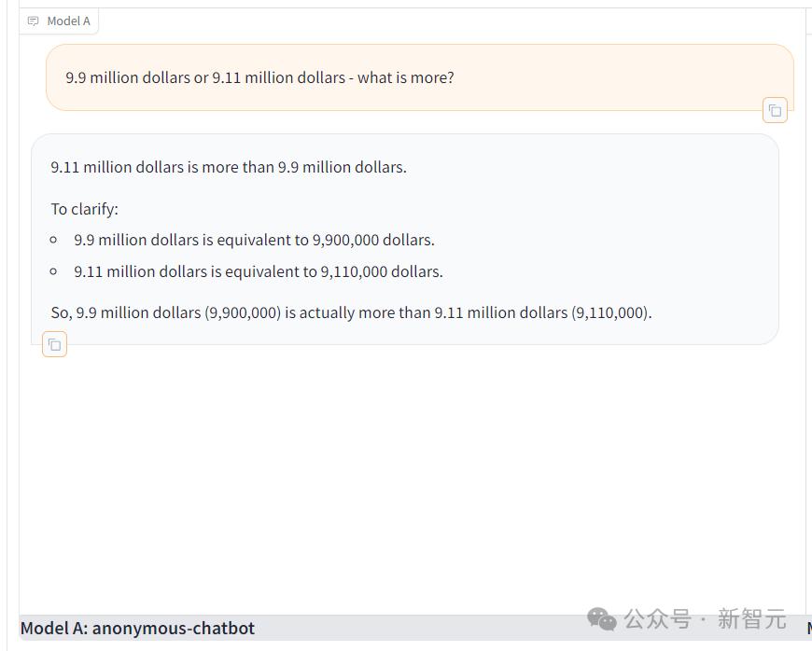Click the user's orange question bubble
Viewport: 812px width, 651px height.
coord(419,77)
